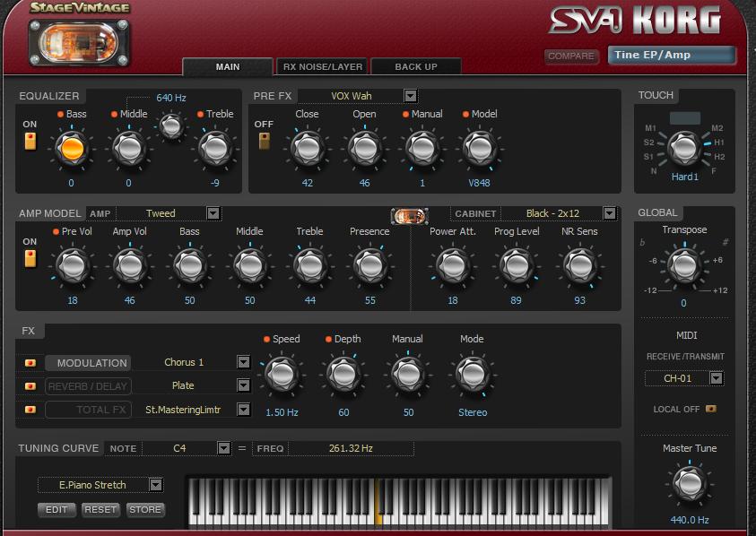The height and width of the screenshot is (536, 756).
Task: Open the Chorus 1 modulation dropdown
Action: [244, 362]
